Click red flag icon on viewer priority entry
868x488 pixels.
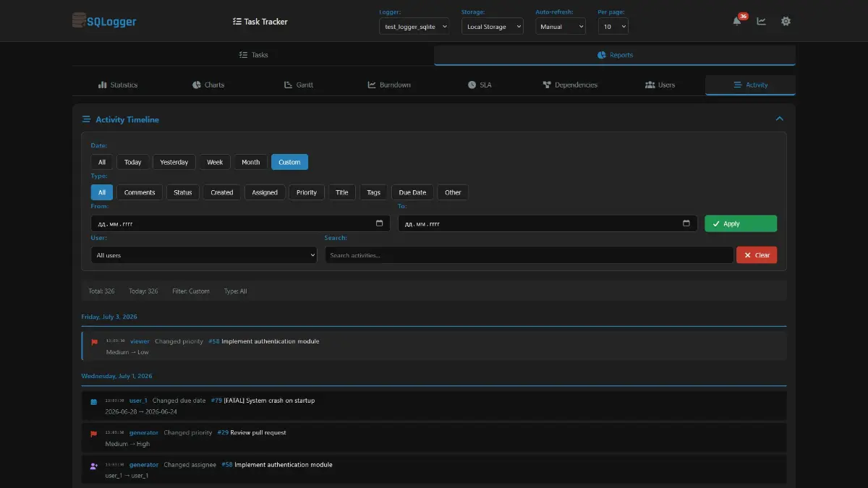click(x=94, y=342)
